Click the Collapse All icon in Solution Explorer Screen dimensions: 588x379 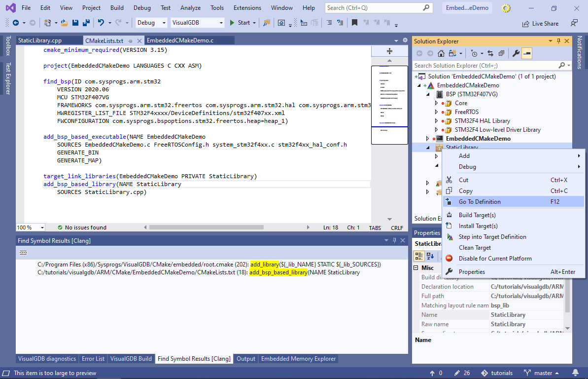click(501, 53)
